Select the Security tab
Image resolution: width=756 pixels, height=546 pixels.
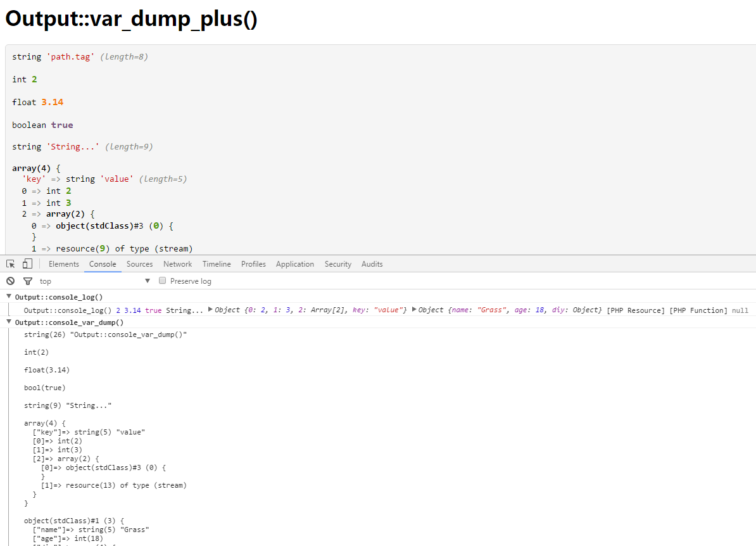point(338,264)
